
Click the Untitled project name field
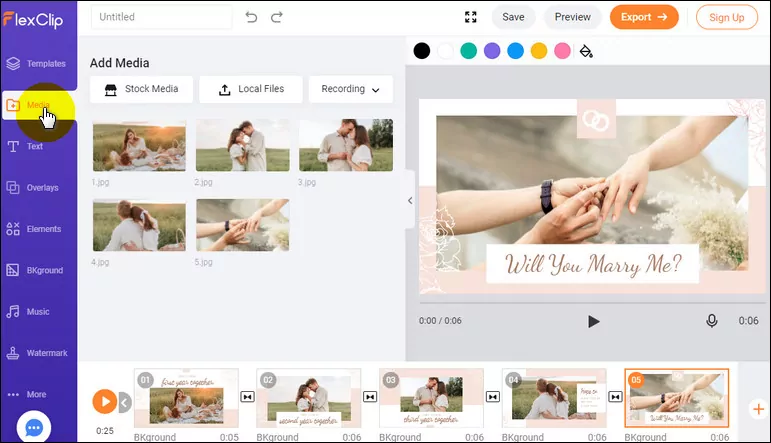(161, 17)
